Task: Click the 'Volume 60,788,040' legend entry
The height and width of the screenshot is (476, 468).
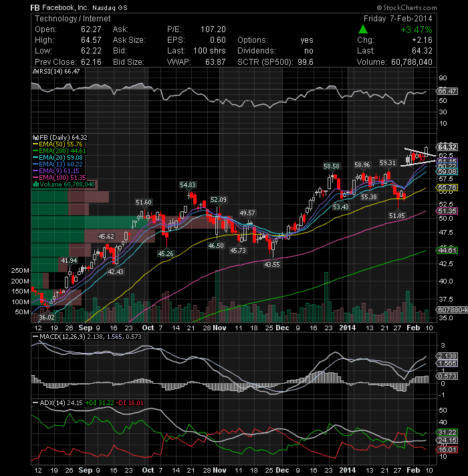Action: (67, 185)
